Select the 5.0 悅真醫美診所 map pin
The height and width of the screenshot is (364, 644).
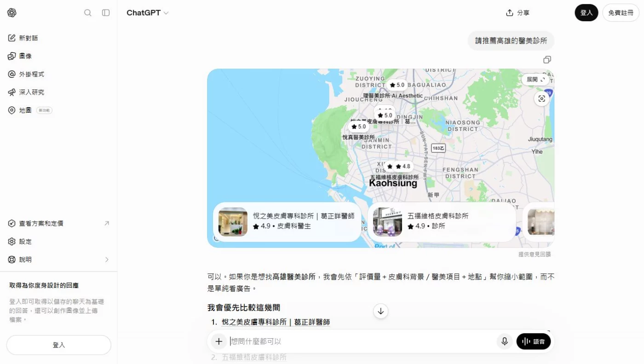358,127
